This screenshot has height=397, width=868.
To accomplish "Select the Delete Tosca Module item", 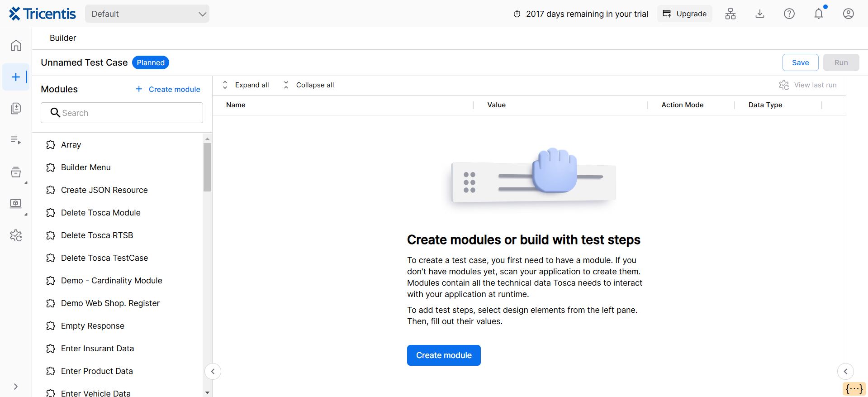I will click(100, 213).
